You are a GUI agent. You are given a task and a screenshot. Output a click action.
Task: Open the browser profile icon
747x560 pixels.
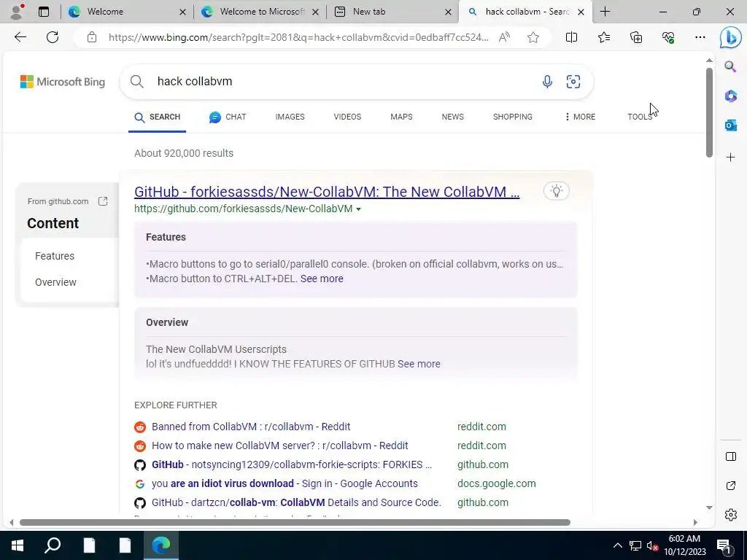pyautogui.click(x=18, y=12)
